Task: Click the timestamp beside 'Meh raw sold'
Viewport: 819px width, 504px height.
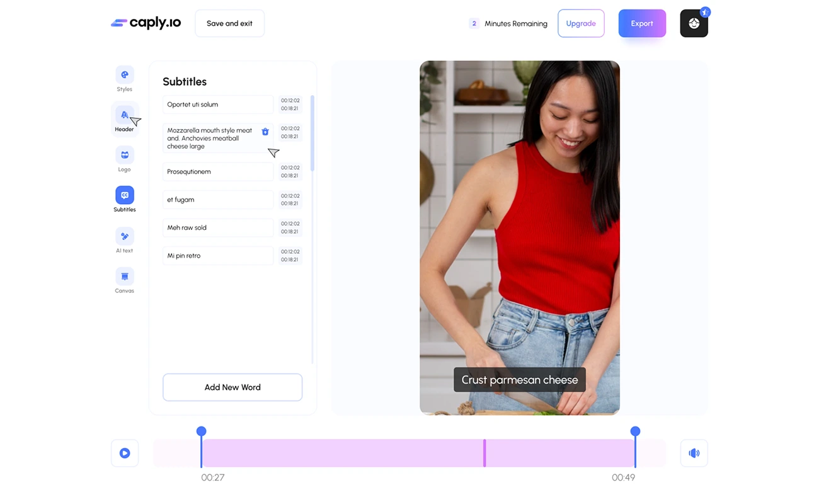Action: (290, 227)
